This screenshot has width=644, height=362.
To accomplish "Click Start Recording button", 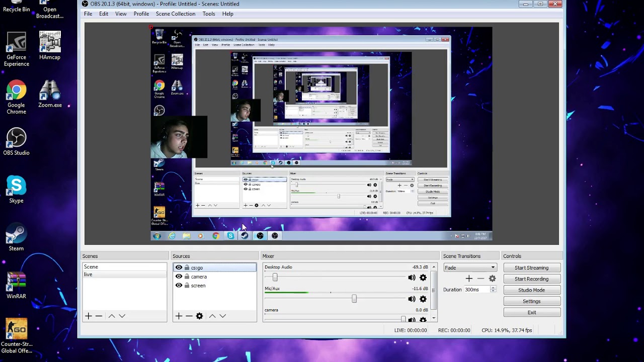I will 531,279.
